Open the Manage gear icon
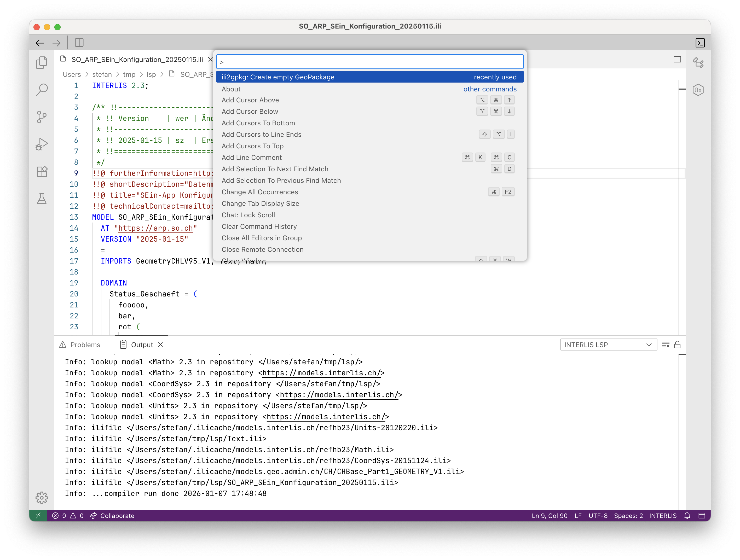Image resolution: width=740 pixels, height=560 pixels. [x=42, y=498]
